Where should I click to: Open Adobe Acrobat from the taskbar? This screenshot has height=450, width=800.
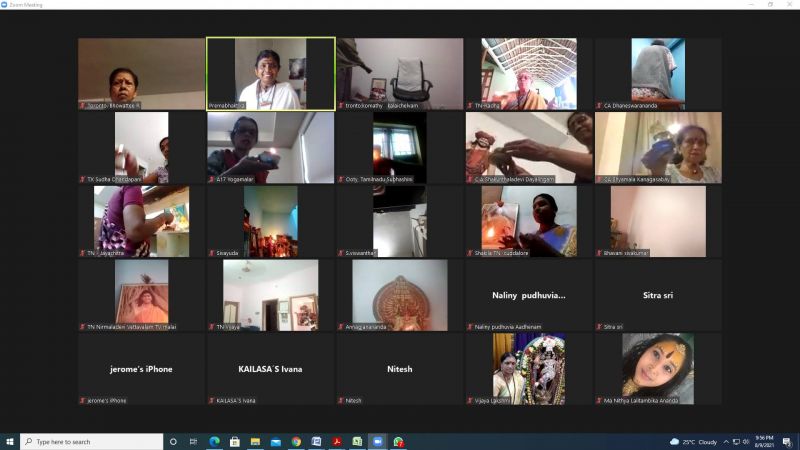point(337,441)
